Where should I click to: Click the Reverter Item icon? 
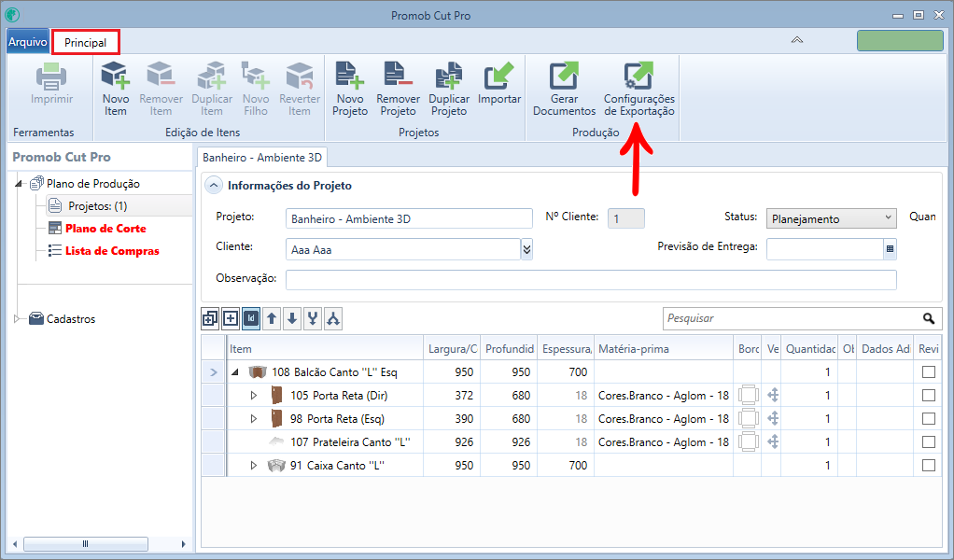tap(300, 76)
